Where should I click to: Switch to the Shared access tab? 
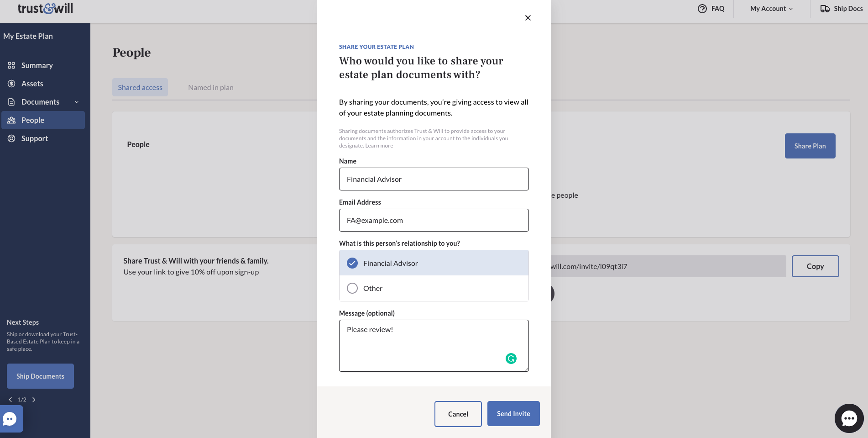(140, 87)
